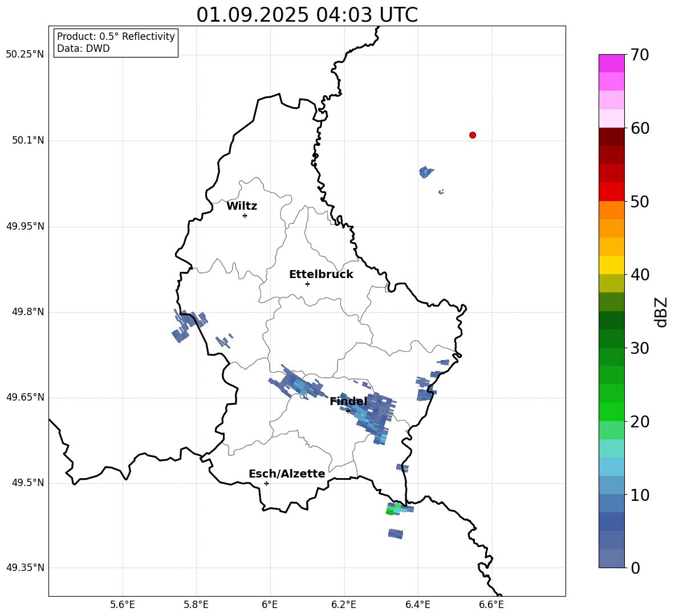The image size is (675, 616).
Task: Click the 6.4°E longitude label
Action: (417, 605)
